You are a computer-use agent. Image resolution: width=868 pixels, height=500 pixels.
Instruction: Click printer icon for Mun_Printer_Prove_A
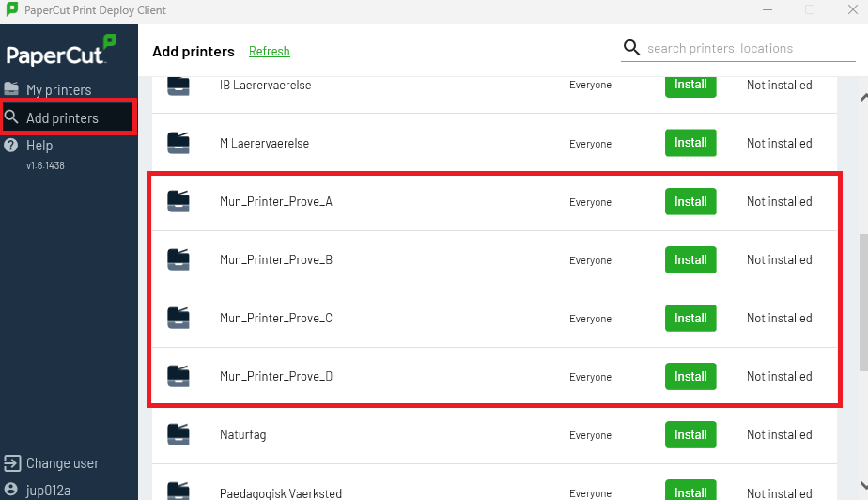[x=178, y=201]
